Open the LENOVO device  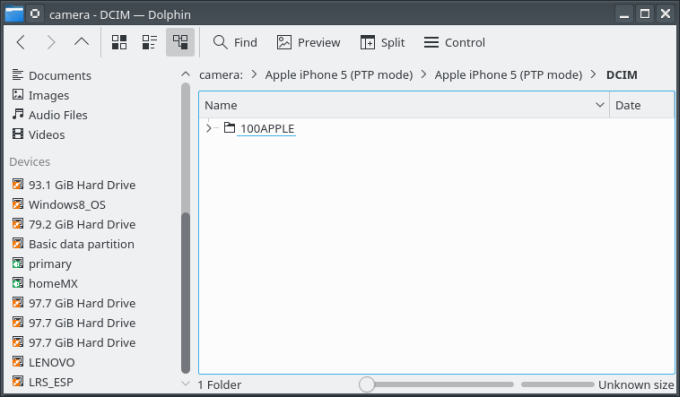pyautogui.click(x=52, y=362)
